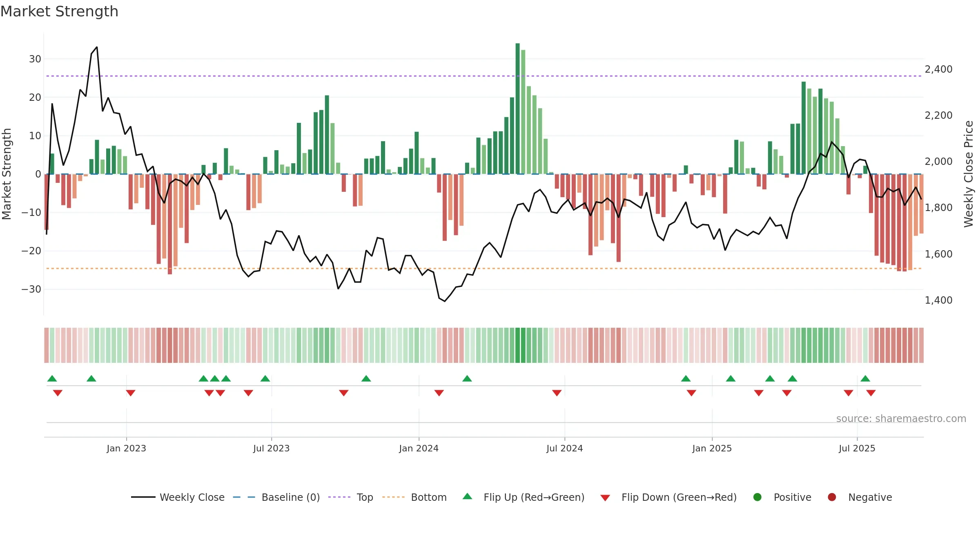Click the 20 strength axis label

click(35, 98)
